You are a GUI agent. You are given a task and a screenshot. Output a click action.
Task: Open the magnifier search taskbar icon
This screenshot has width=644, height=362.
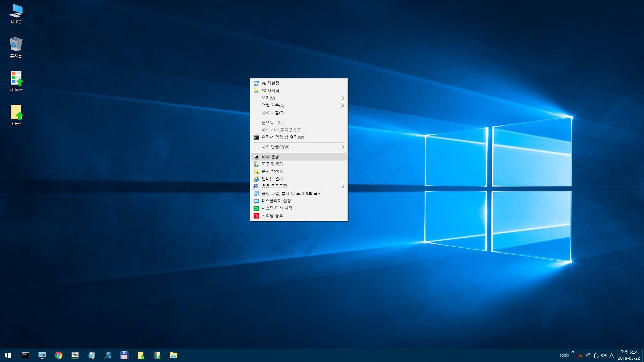click(108, 355)
